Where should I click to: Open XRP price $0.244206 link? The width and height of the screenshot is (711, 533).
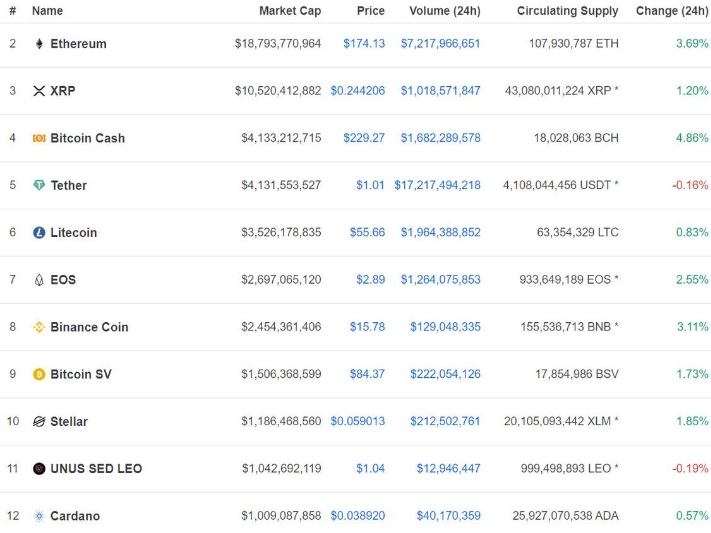click(x=358, y=91)
